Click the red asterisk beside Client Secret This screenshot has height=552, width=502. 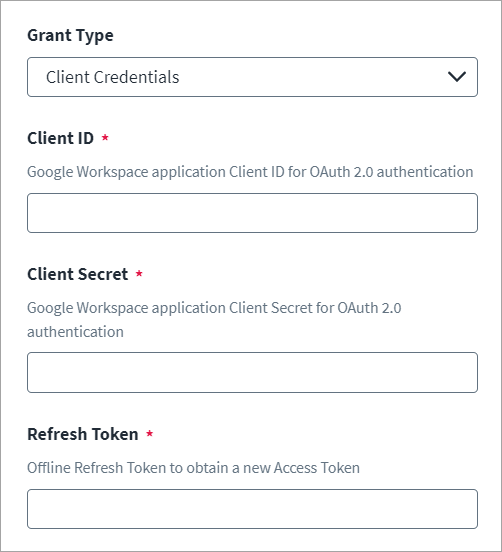(x=139, y=273)
